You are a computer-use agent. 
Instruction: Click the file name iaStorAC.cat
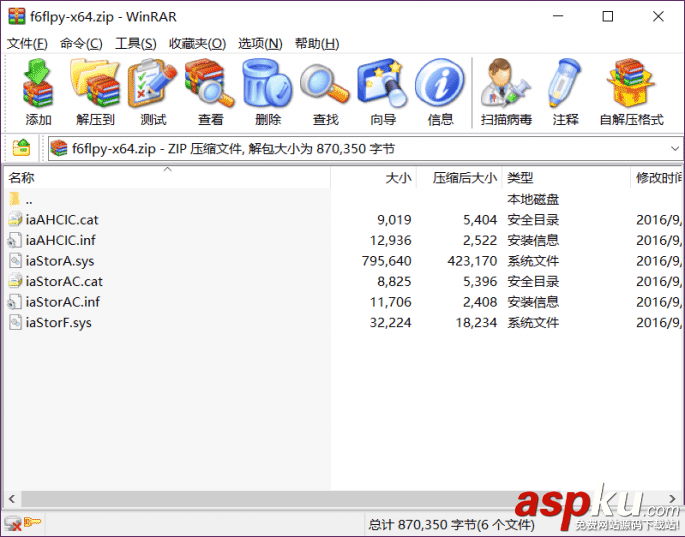click(x=64, y=281)
